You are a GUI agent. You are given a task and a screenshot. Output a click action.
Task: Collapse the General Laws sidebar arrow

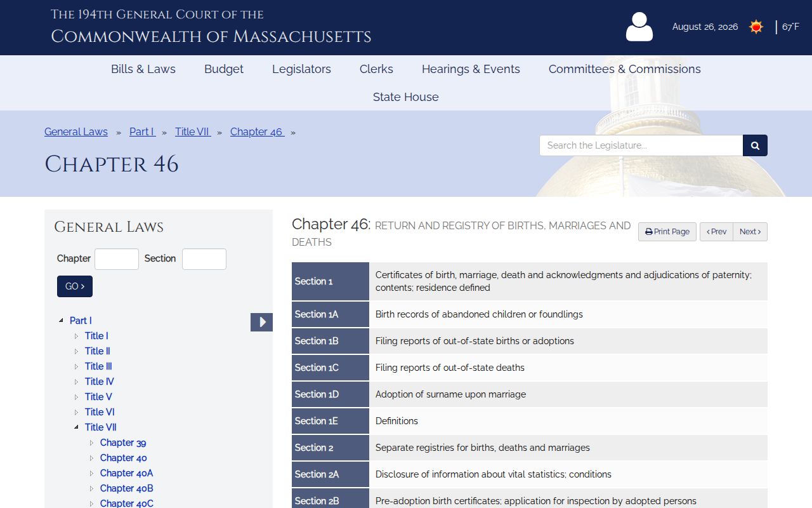coord(261,322)
